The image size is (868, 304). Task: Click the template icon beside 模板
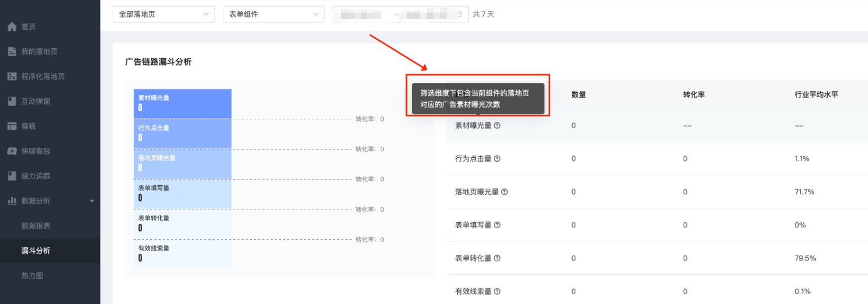click(x=12, y=126)
